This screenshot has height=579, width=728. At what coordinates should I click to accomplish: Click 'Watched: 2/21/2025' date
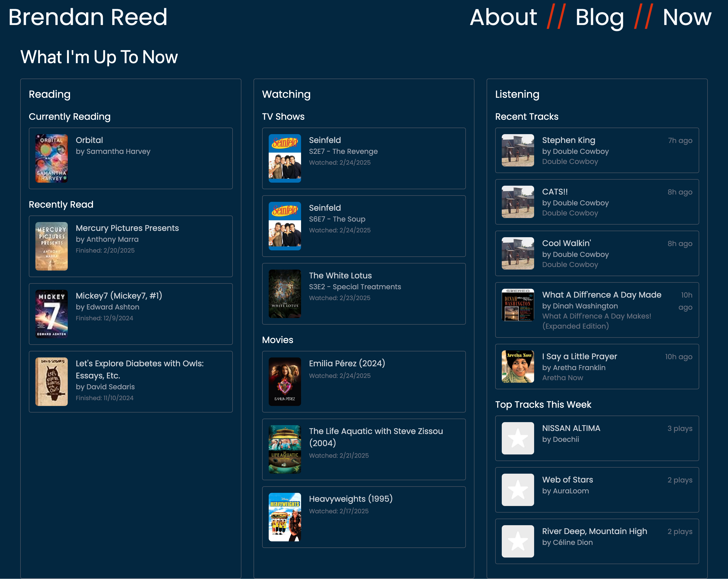(x=339, y=455)
